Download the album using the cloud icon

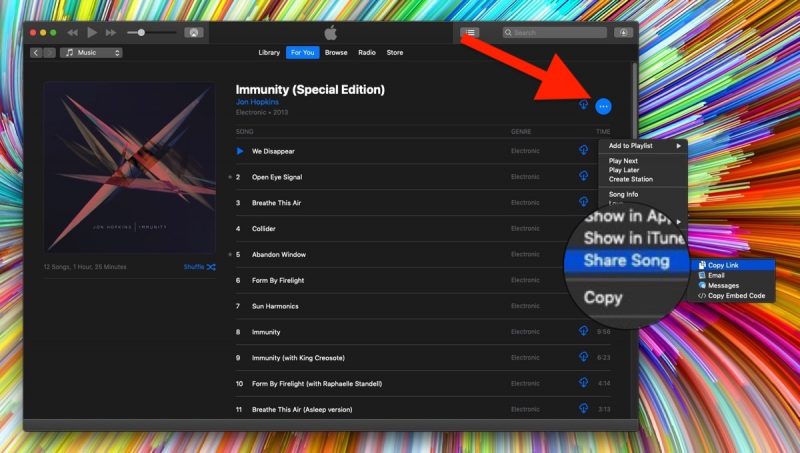click(583, 105)
